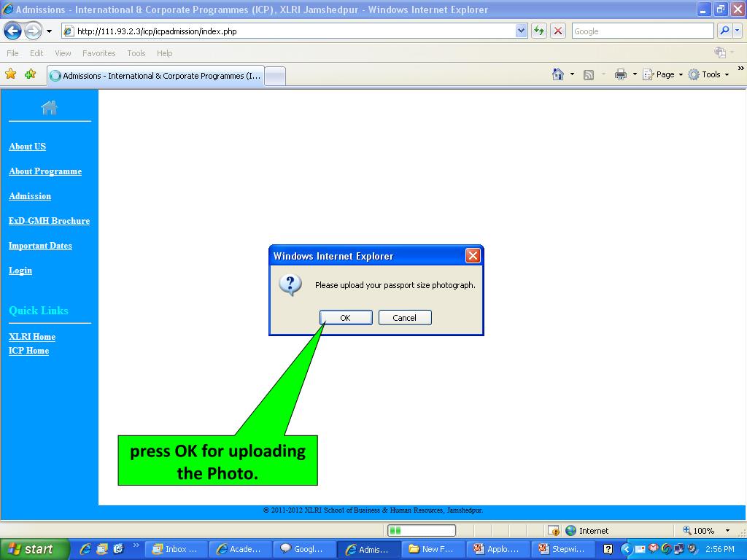Screen dimensions: 747x560
Task: Click OK in the upload photograph dialog
Action: coord(346,318)
